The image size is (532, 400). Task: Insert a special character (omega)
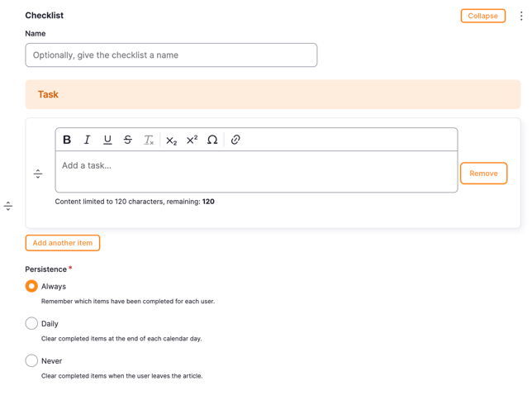pos(212,140)
